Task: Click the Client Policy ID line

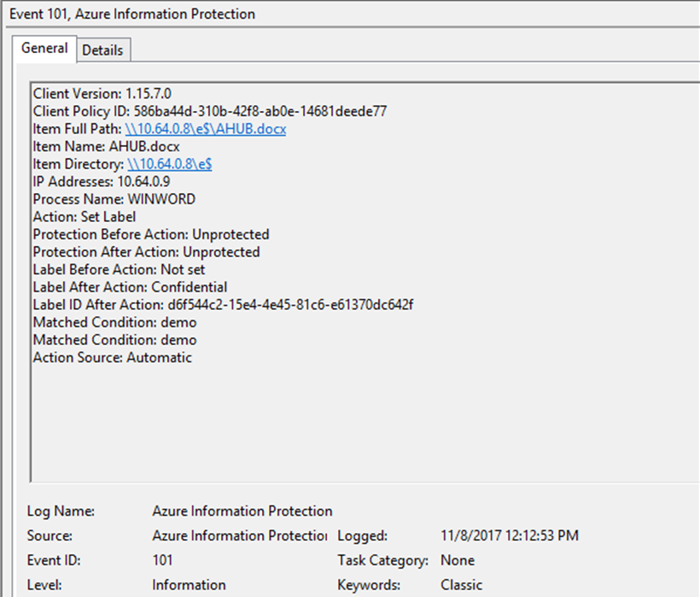Action: 210,111
